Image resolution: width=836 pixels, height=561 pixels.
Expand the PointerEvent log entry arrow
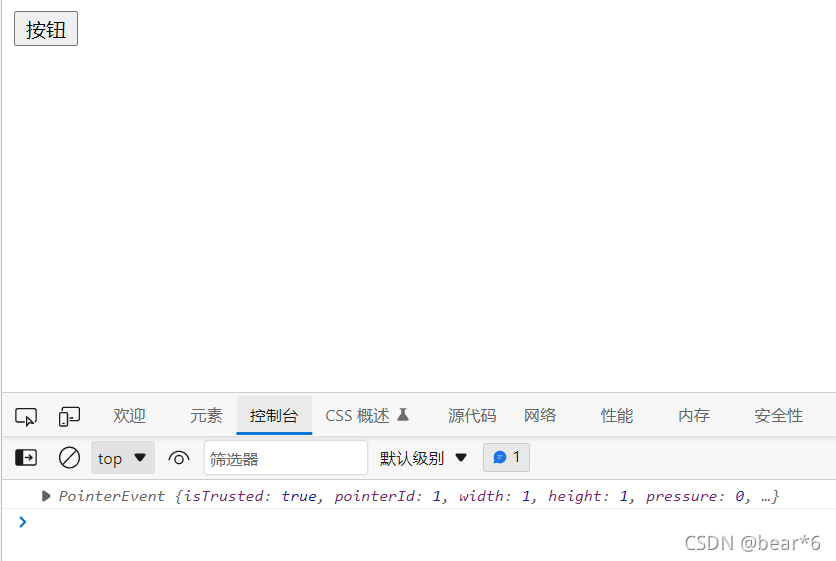pos(46,496)
